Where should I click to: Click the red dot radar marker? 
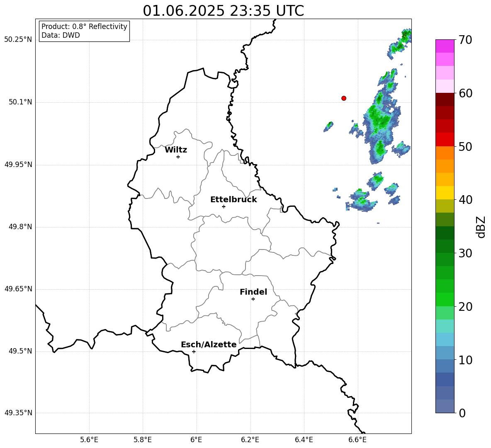coord(344,98)
